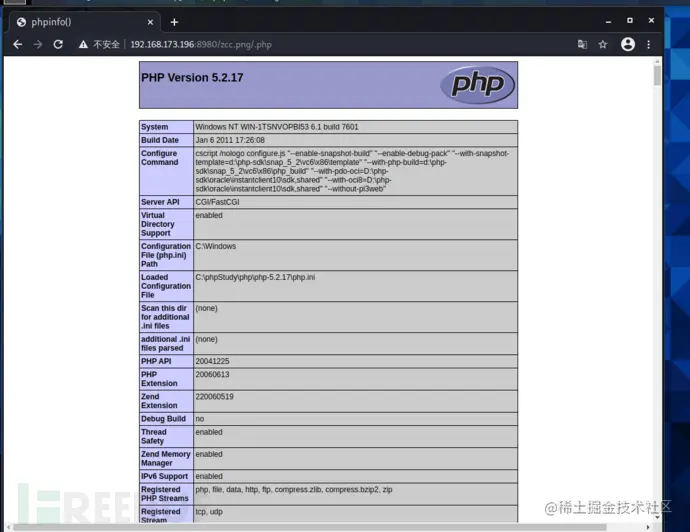This screenshot has height=532, width=690.
Task: Click the PHP logo image
Action: click(477, 84)
